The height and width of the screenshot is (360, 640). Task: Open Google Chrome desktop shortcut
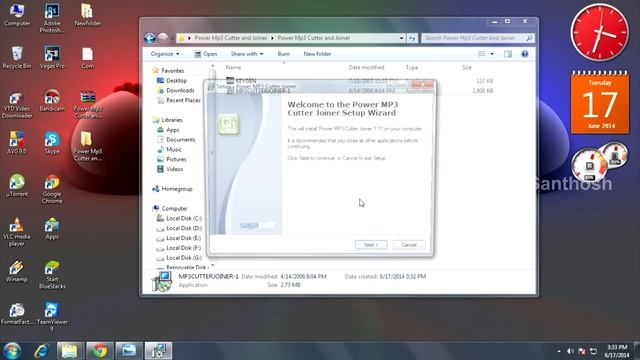(52, 189)
